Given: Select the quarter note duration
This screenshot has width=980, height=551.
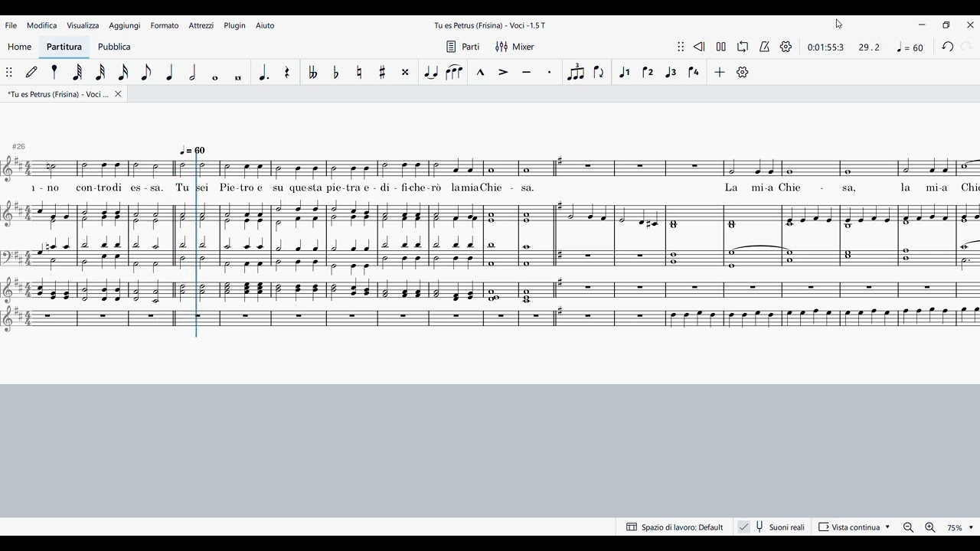Looking at the screenshot, I should coord(169,72).
